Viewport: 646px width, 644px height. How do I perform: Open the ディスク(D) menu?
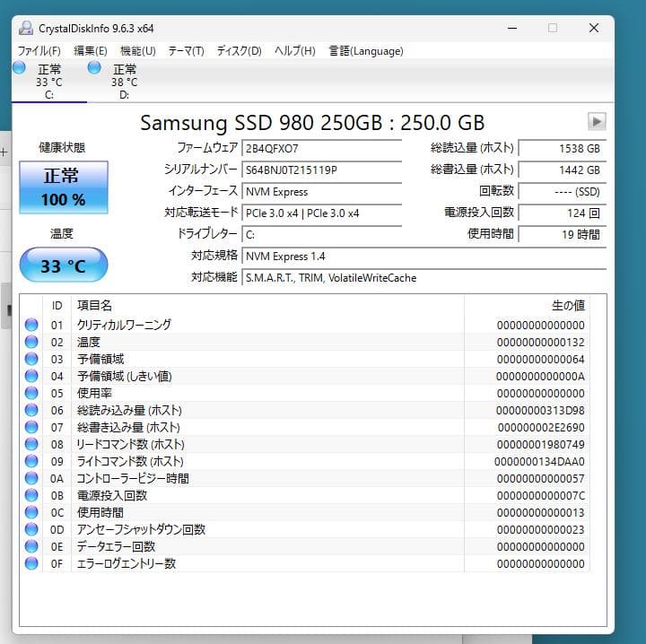[x=239, y=51]
